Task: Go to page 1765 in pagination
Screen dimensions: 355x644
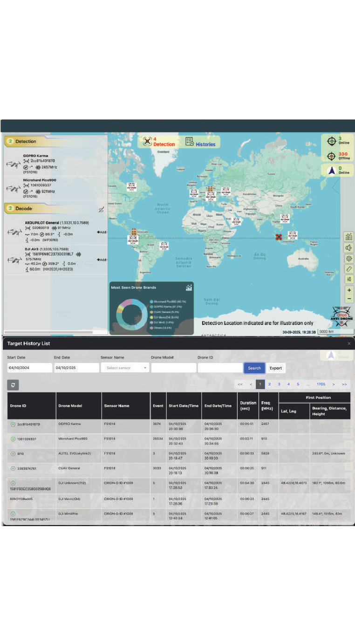Action: click(321, 384)
